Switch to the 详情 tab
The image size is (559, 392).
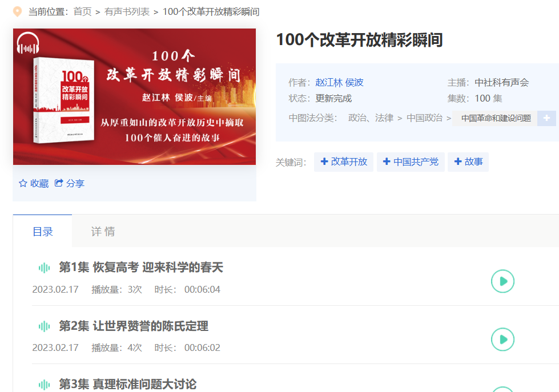(103, 231)
